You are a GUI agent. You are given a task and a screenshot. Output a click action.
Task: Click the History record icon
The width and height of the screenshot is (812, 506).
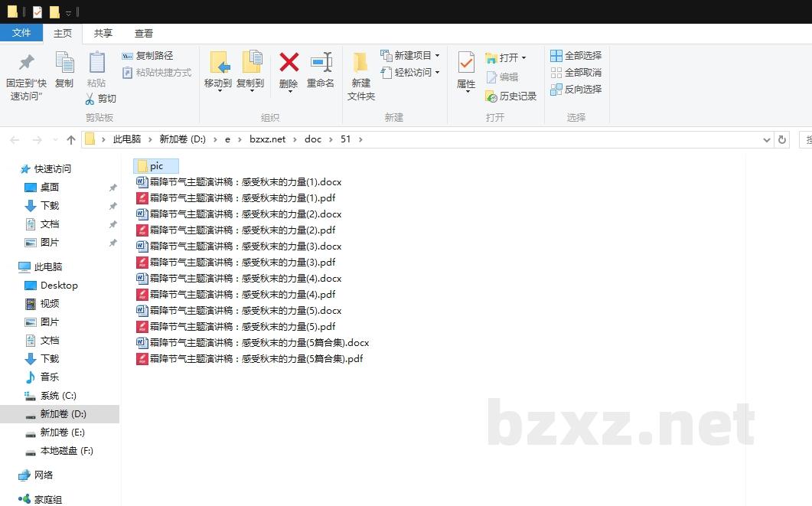click(492, 96)
